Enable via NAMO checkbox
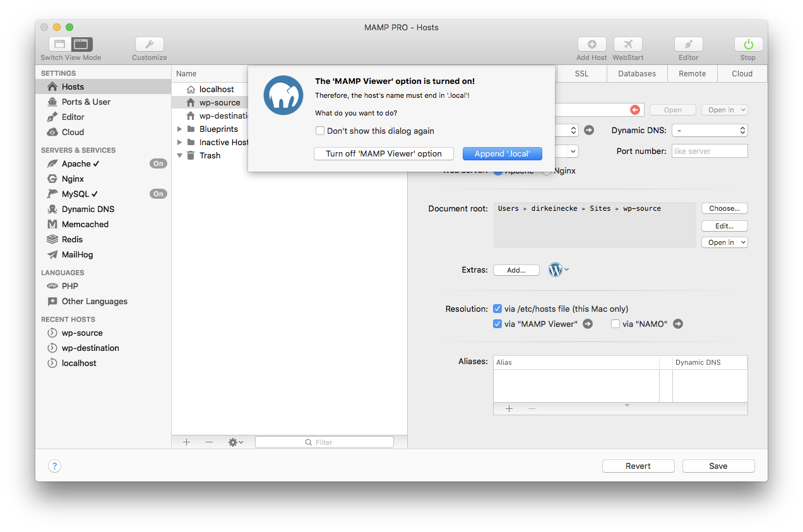803x532 pixels. 616,324
